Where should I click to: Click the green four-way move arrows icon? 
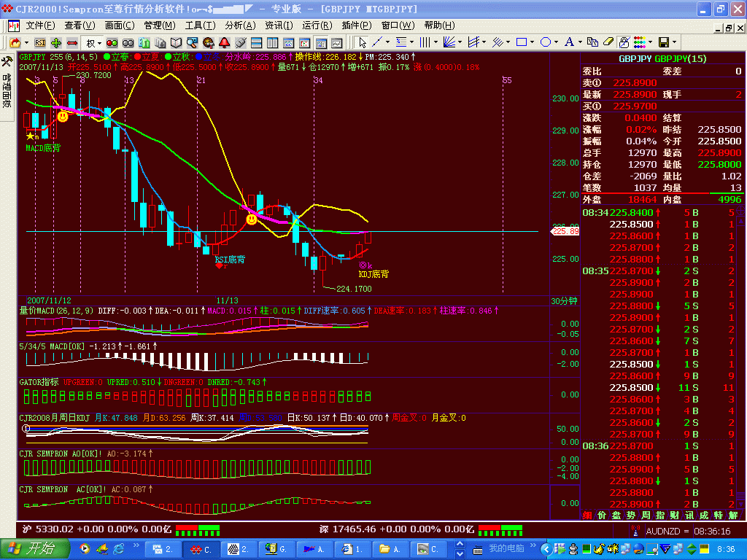coord(56,43)
